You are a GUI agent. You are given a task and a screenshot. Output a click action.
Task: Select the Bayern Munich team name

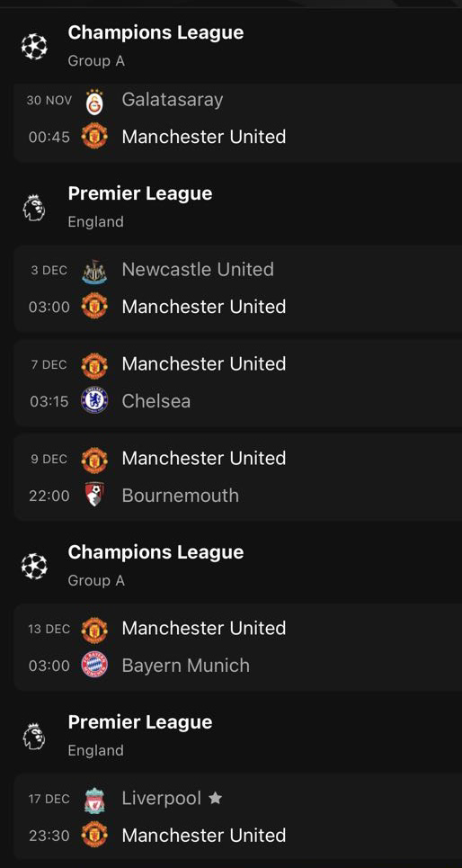(x=185, y=665)
